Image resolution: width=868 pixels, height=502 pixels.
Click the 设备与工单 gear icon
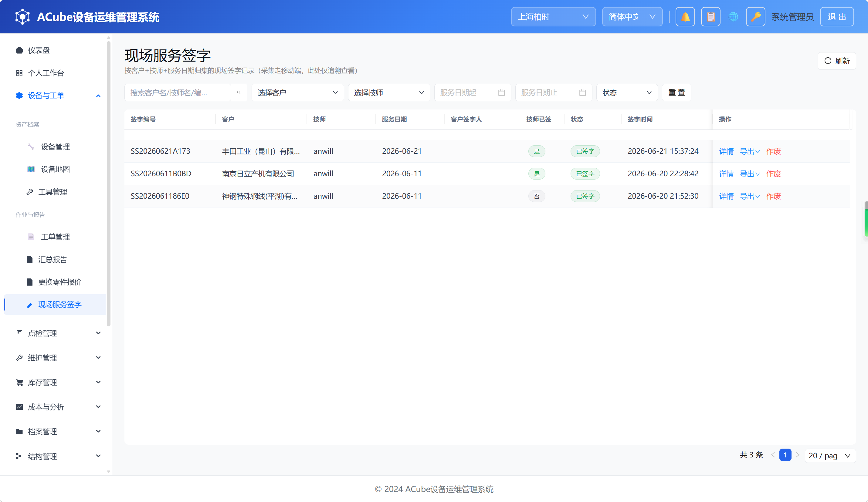point(19,95)
